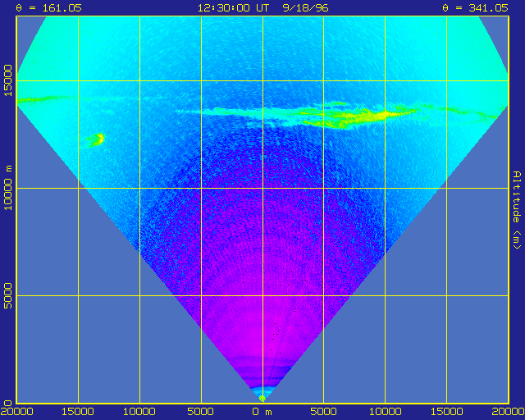
Task: Click the right-side 20000 horizontal range label
Action: pos(508,412)
